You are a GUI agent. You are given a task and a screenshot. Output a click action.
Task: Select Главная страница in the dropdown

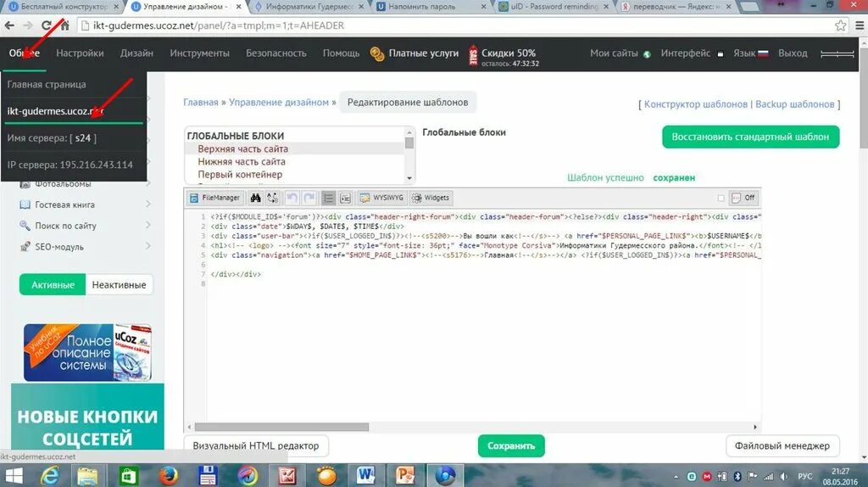tap(47, 85)
